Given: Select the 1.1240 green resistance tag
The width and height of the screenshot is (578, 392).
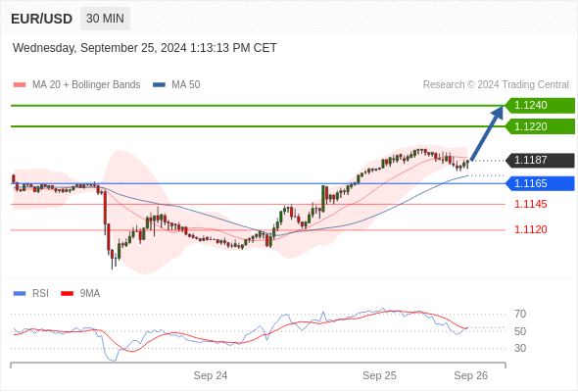Looking at the screenshot, I should [540, 106].
